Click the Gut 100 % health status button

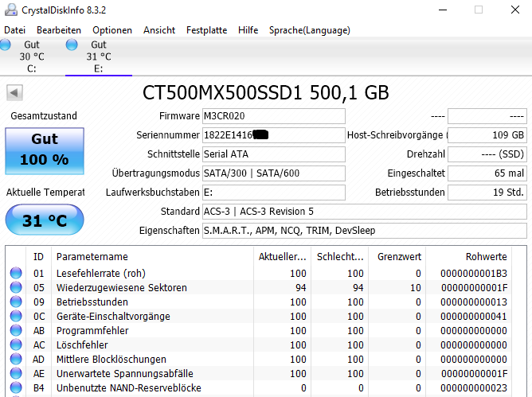(45, 151)
